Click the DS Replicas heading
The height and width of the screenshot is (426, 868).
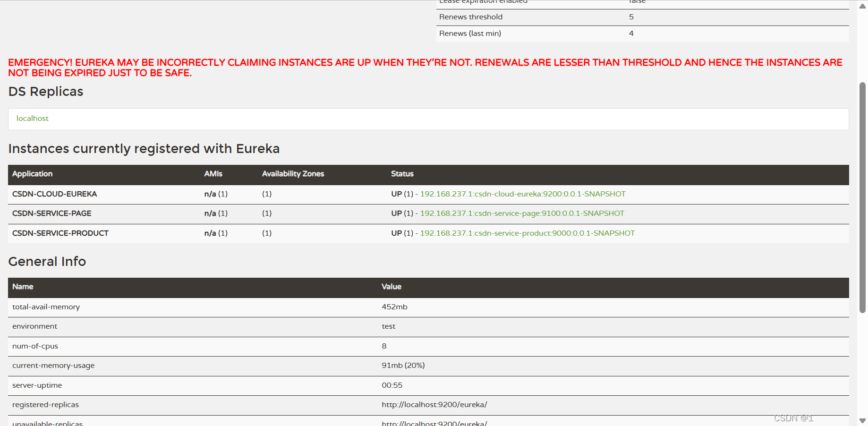coord(45,91)
